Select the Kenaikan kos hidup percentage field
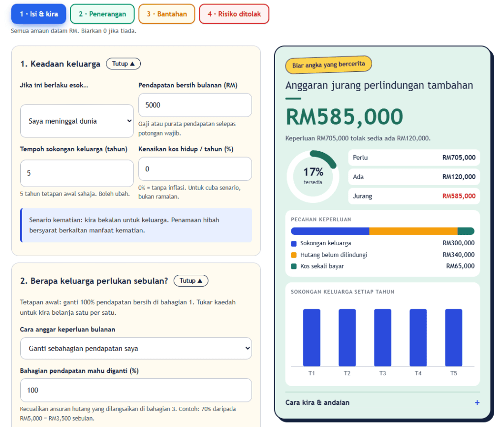 195,169
